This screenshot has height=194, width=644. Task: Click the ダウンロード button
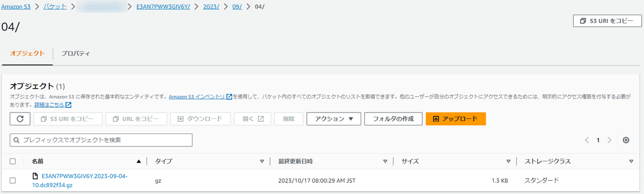click(x=200, y=119)
